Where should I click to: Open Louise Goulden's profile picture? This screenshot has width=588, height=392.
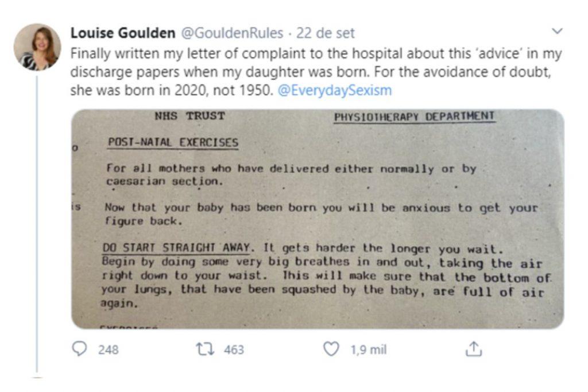tap(37, 47)
